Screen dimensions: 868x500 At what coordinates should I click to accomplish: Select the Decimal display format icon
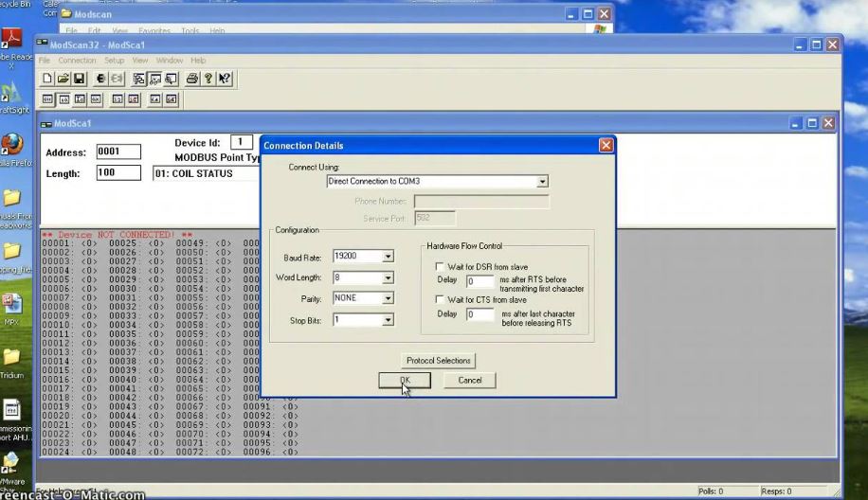pos(63,99)
